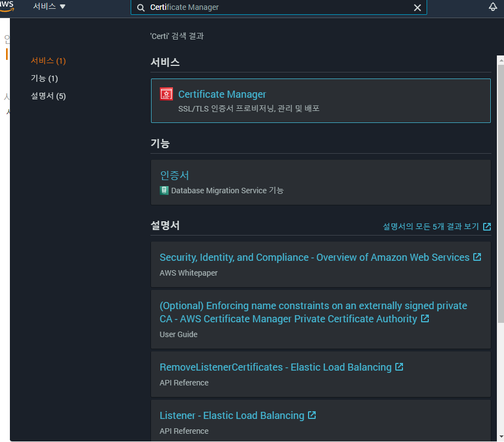Screen dimensions: 504x442
Task: Open the notifications bell icon
Action: pyautogui.click(x=493, y=7)
